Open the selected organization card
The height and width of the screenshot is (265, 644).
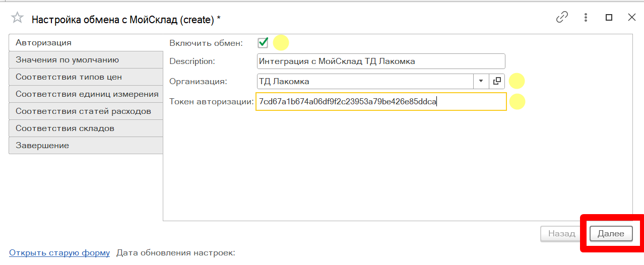[x=497, y=81]
